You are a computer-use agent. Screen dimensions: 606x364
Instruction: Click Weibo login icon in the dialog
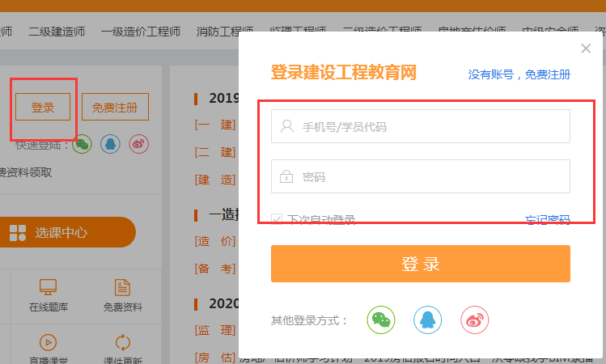475,320
